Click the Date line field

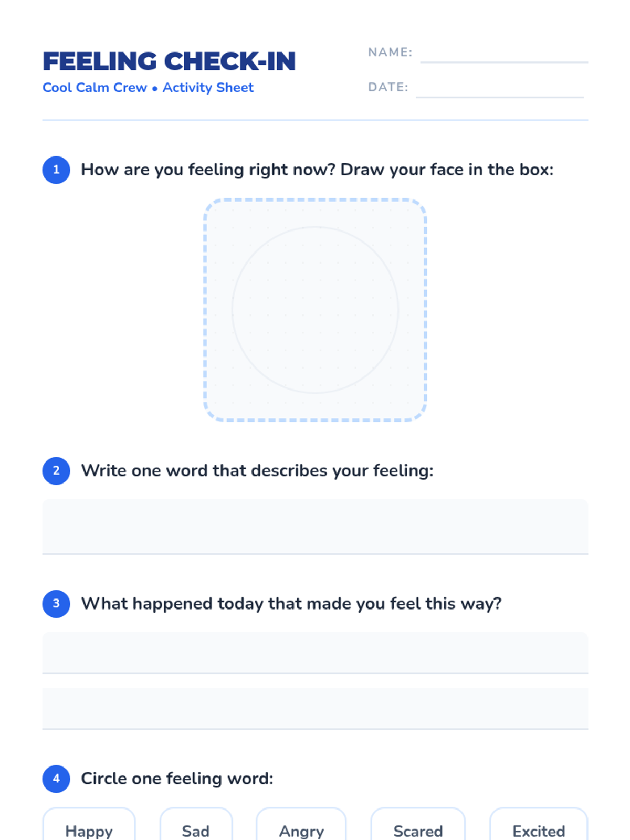[x=499, y=89]
